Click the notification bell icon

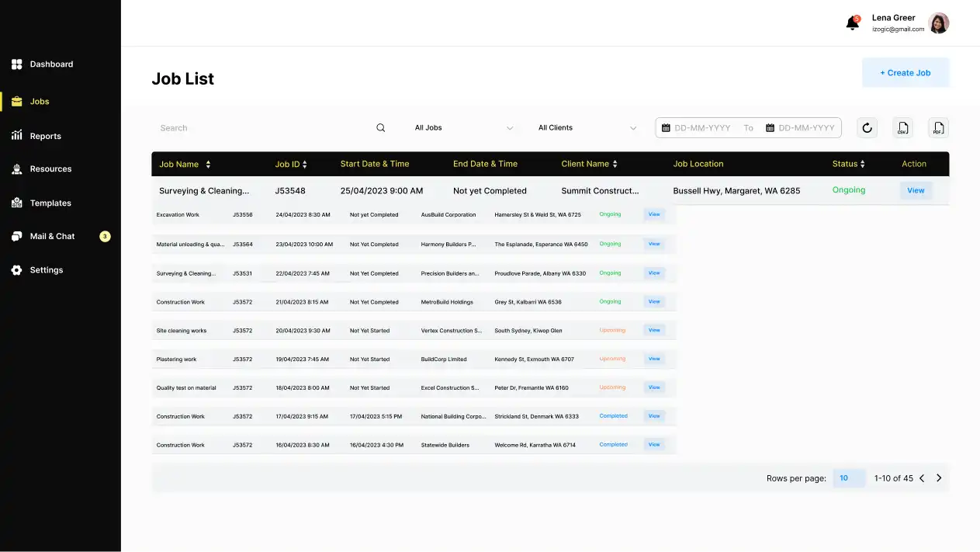852,23
